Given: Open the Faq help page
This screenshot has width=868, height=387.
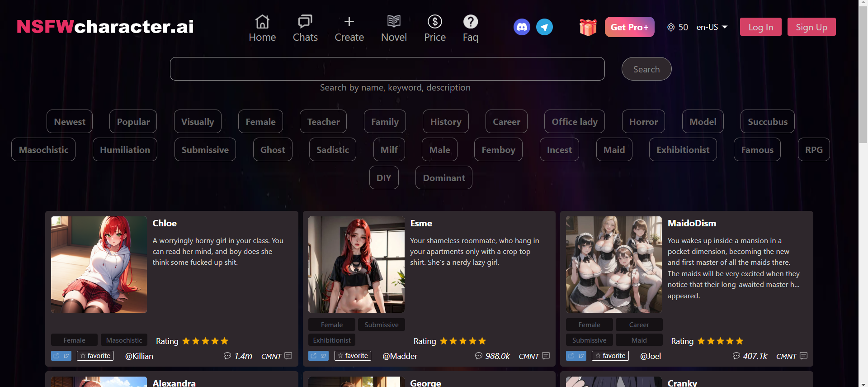Looking at the screenshot, I should [471, 28].
